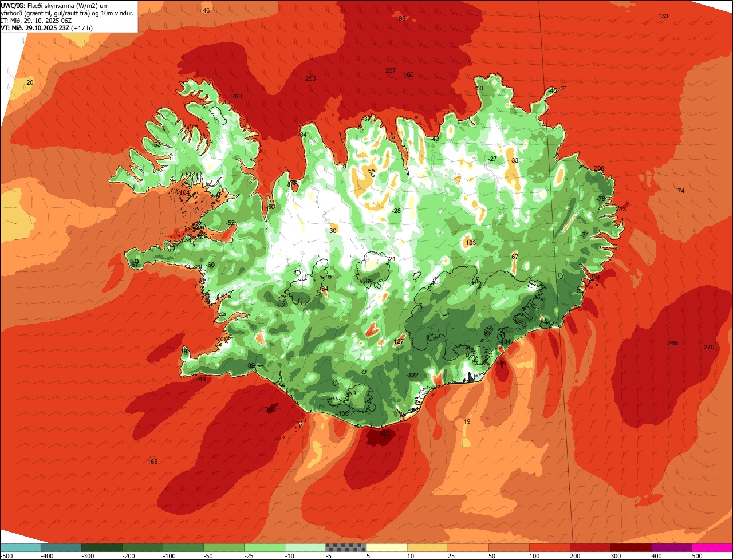Click the '-89' value in southwest Iceland

250,365
